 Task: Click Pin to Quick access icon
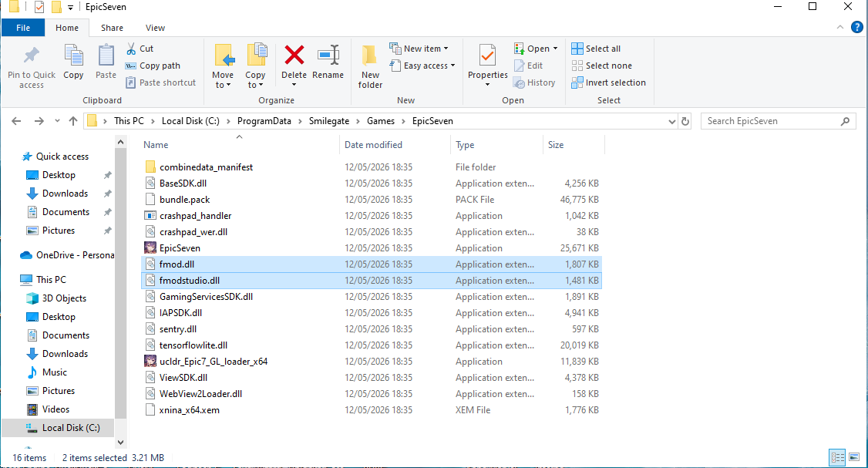coord(31,56)
